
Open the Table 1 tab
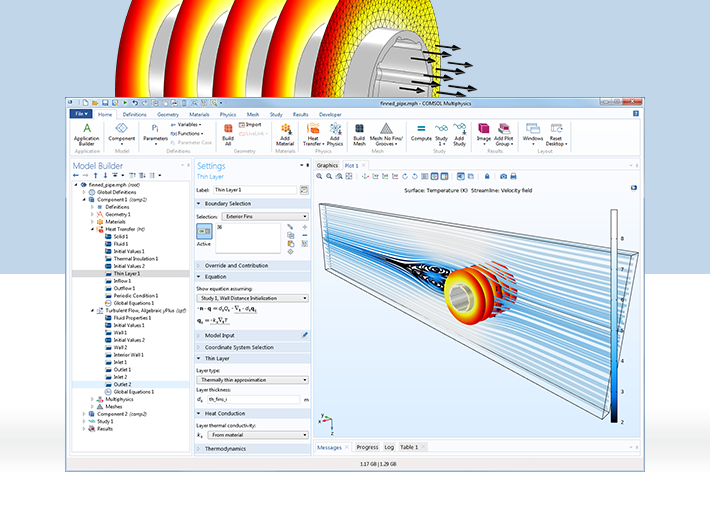click(x=409, y=447)
